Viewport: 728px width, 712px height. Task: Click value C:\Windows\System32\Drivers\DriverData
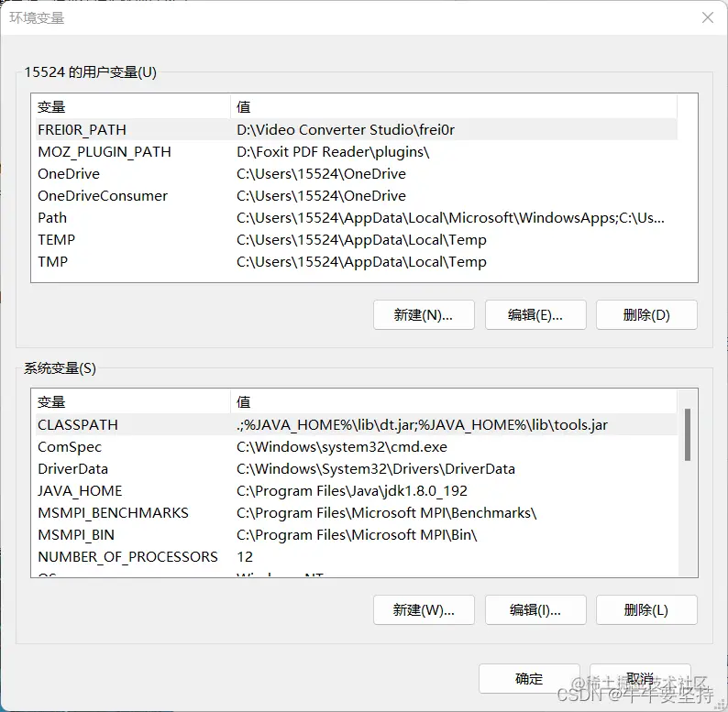pos(376,469)
